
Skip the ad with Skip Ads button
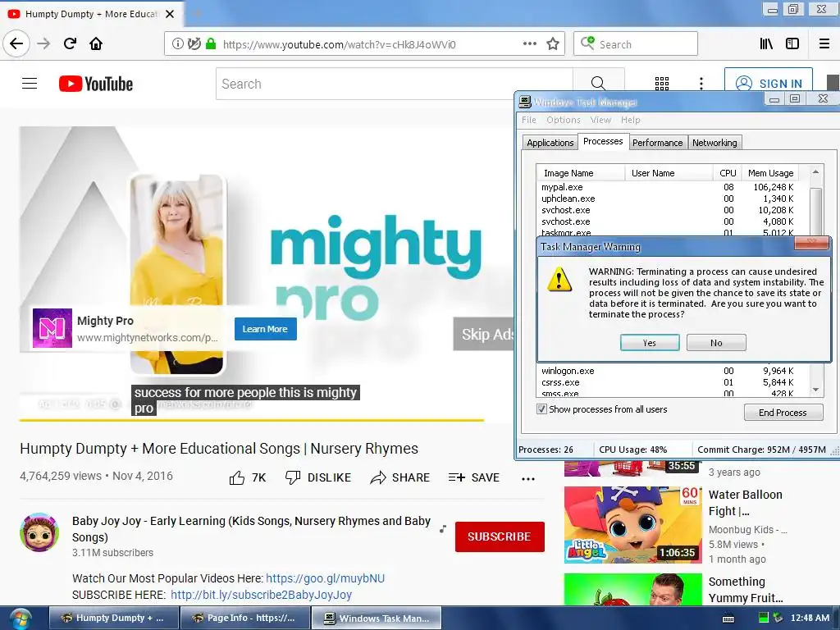[x=484, y=334]
